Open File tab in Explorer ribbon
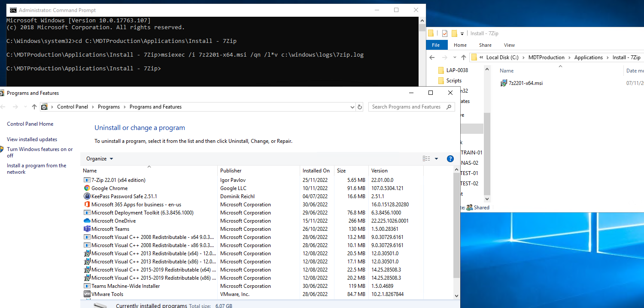This screenshot has width=644, height=308. click(436, 45)
